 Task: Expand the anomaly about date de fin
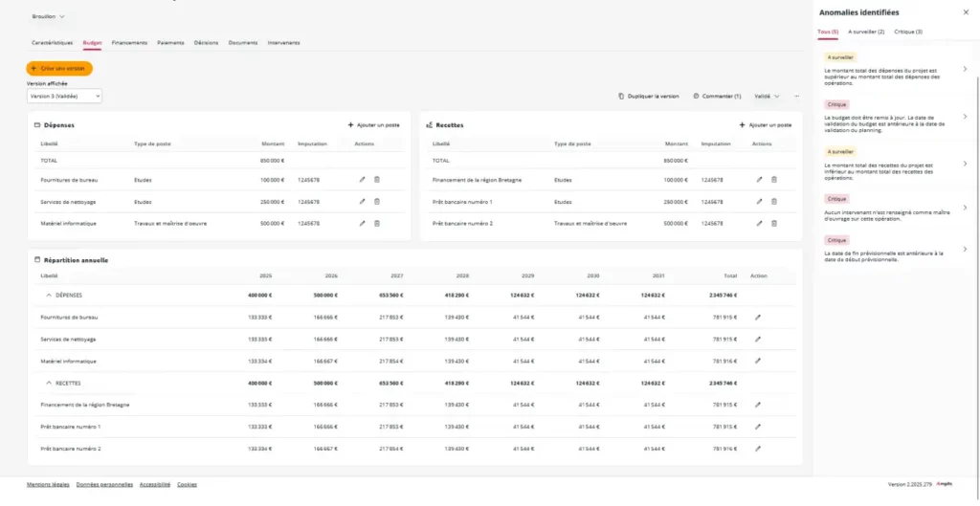point(965,249)
